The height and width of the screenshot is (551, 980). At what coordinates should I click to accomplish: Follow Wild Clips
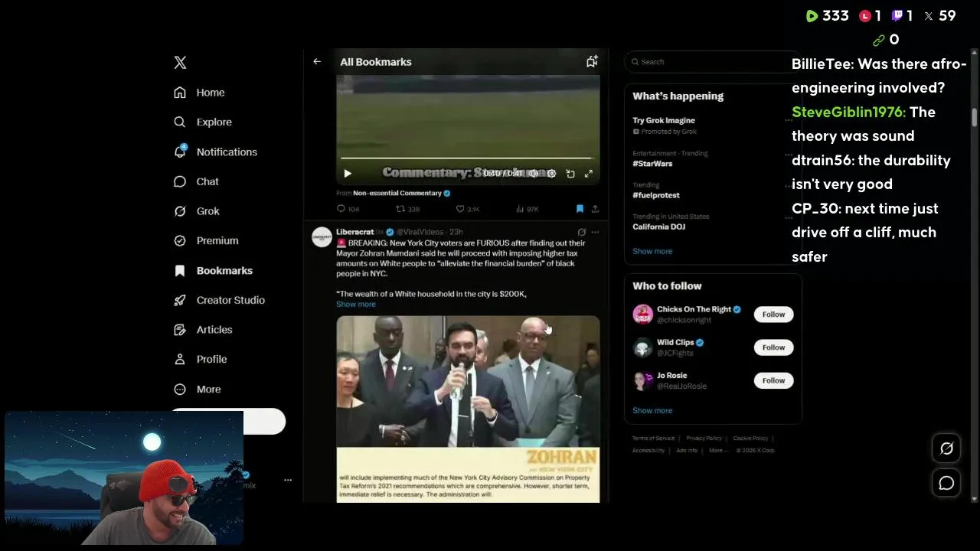[773, 347]
